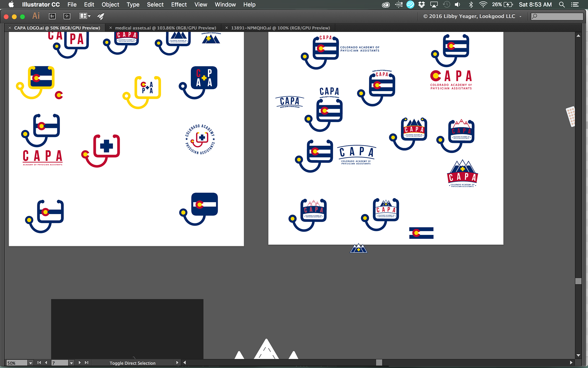Switch to the CAPA LOGO.ai tab

click(x=57, y=28)
